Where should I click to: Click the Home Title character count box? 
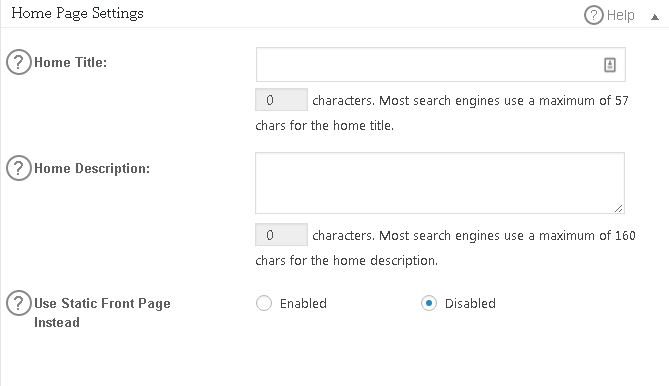(x=281, y=100)
